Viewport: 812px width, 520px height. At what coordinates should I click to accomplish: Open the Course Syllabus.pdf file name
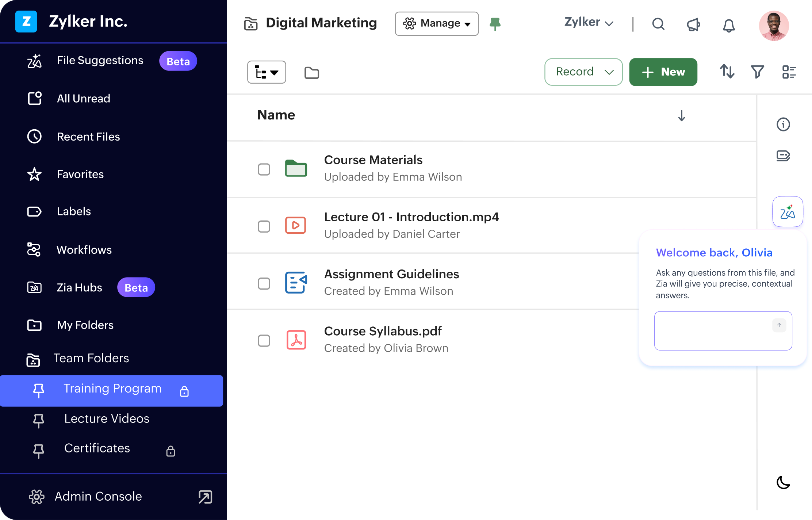coord(383,331)
